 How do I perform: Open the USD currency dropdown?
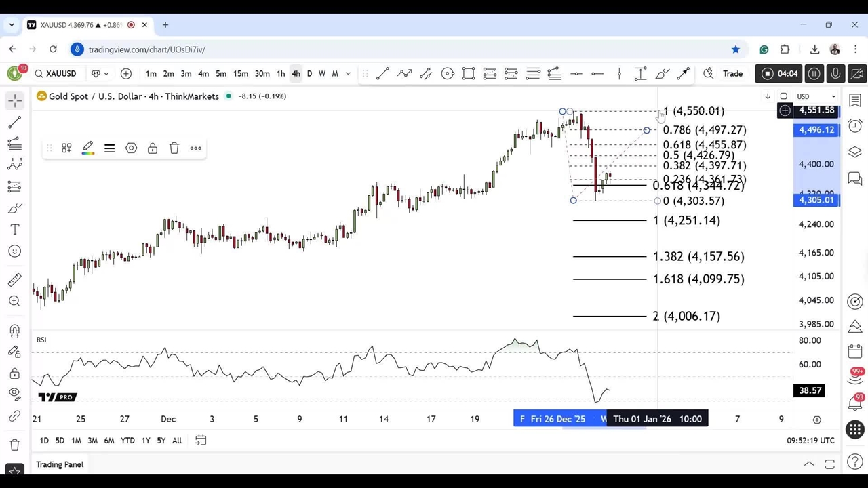[x=816, y=96]
